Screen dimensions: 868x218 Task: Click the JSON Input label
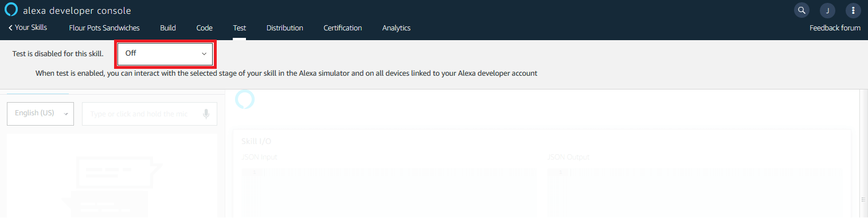click(x=260, y=157)
